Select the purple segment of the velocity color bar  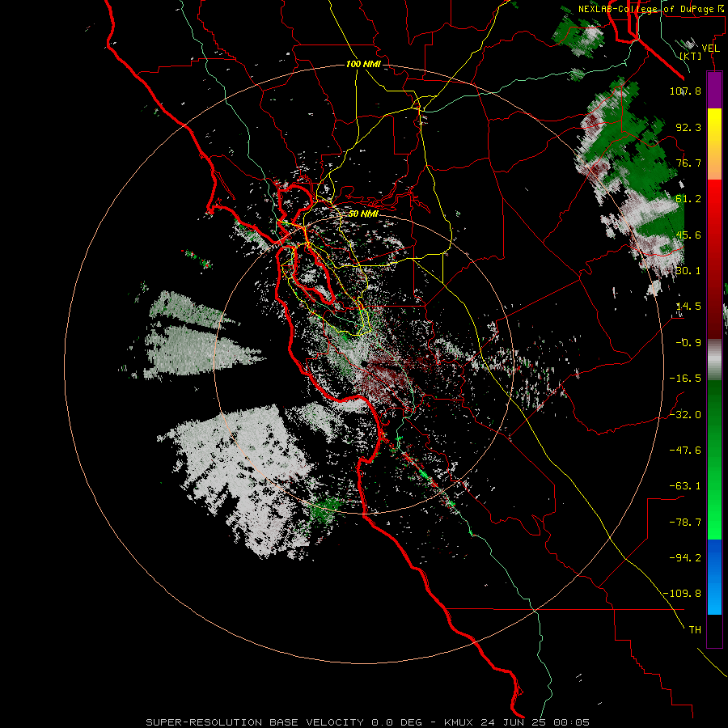point(714,90)
